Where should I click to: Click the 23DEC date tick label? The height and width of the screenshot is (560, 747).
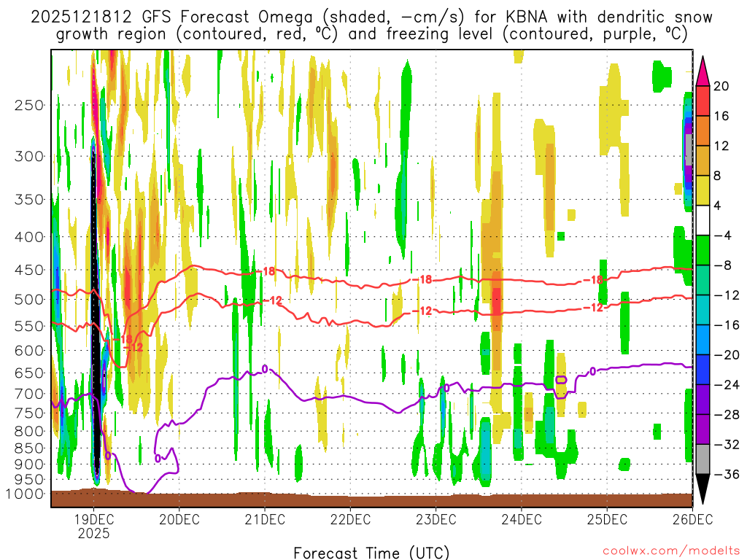pyautogui.click(x=436, y=519)
